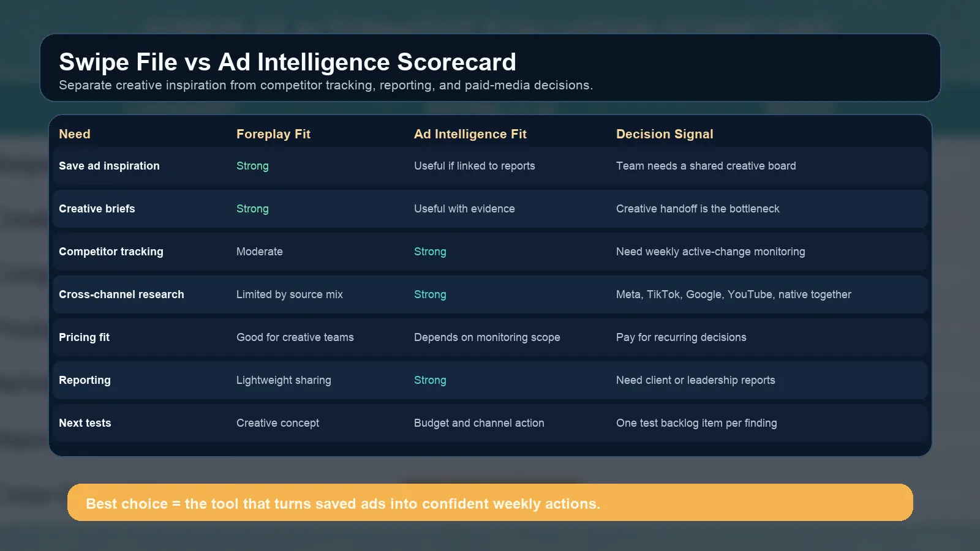Select the Limited by source mix cell

(x=289, y=294)
